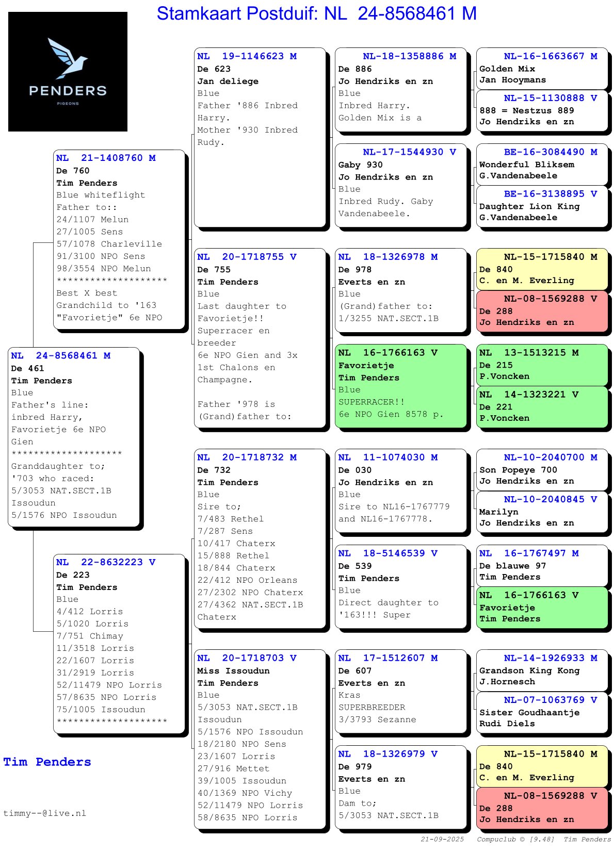This screenshot has height=868, width=614.
Task: Open the De 755 Last daughter box
Action: (260, 338)
